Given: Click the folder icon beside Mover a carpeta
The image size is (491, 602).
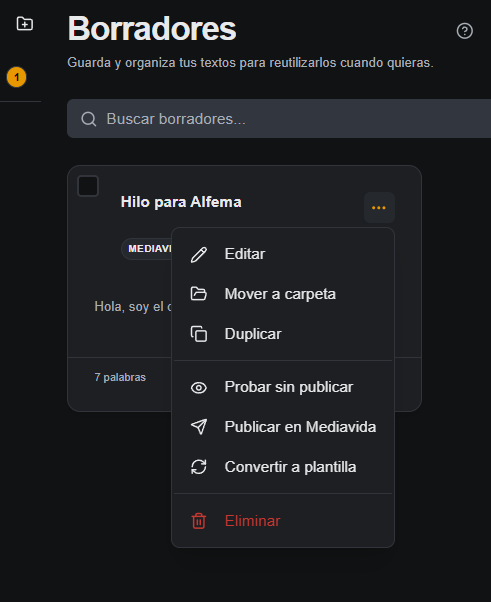Looking at the screenshot, I should [199, 294].
